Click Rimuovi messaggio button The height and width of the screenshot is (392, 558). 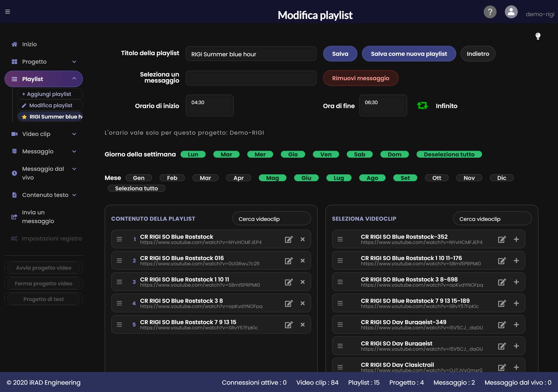[x=361, y=78]
